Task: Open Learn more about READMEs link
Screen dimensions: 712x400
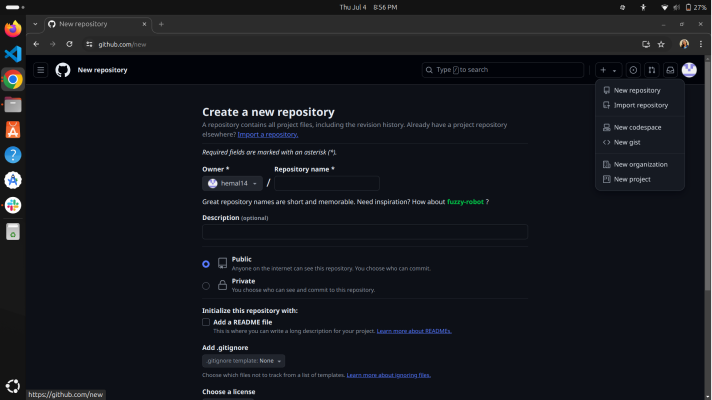Action: (414, 331)
